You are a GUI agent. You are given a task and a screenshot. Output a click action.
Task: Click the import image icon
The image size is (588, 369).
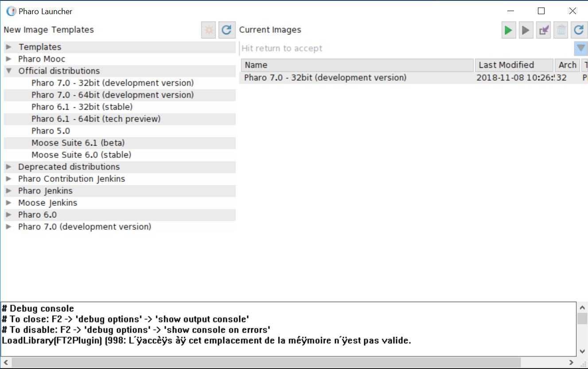pyautogui.click(x=543, y=30)
